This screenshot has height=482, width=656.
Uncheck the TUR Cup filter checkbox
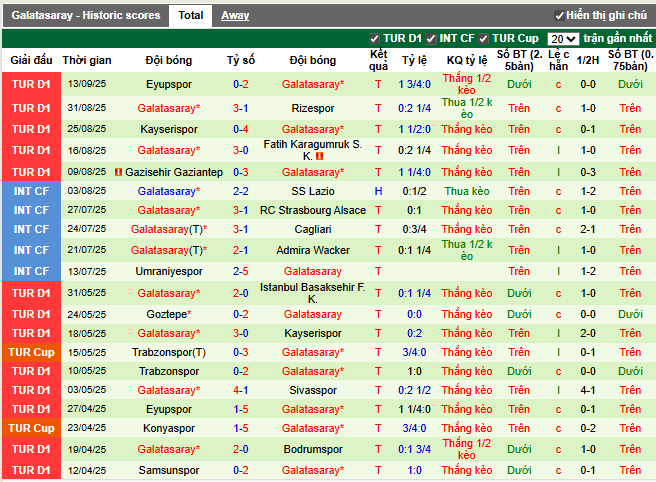pos(483,39)
